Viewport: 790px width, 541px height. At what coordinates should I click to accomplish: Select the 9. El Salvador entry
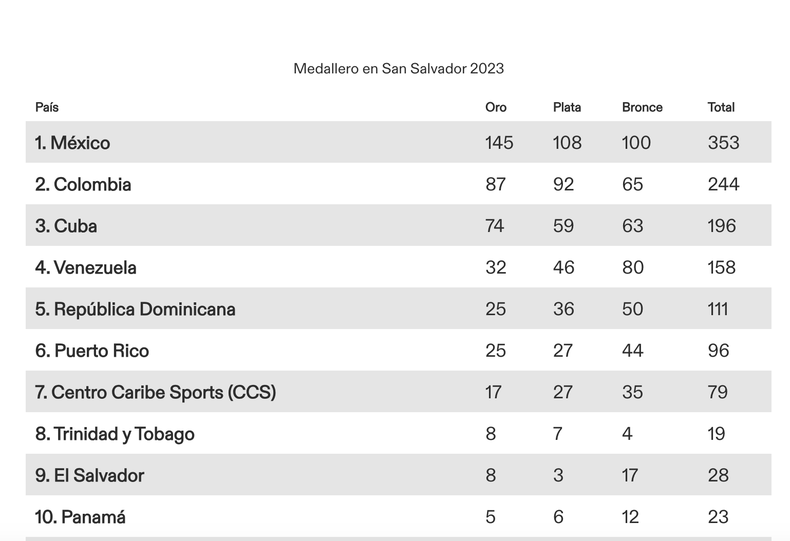89,476
